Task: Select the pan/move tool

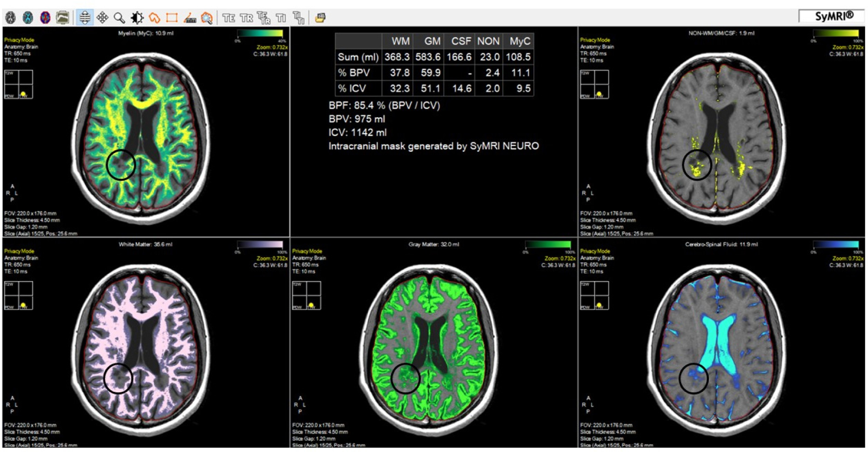Action: tap(102, 18)
